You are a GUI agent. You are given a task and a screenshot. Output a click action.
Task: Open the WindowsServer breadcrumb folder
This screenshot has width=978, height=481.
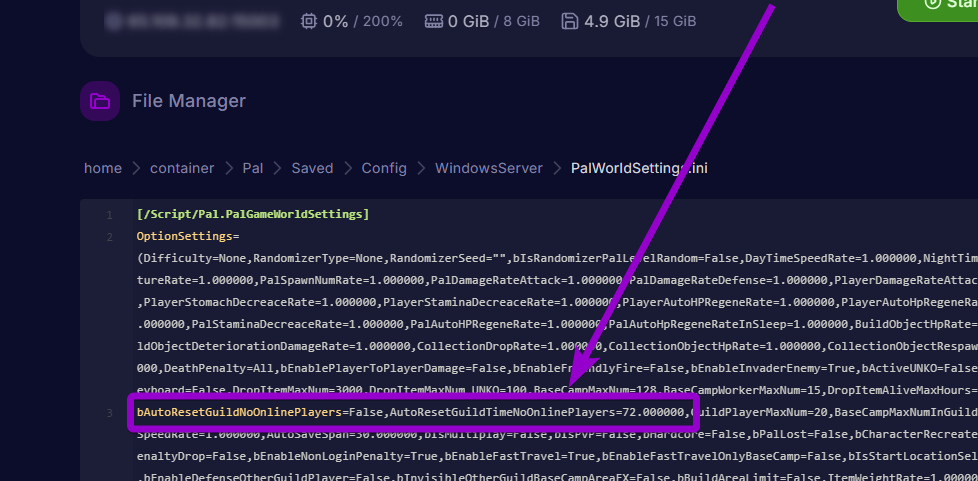pos(489,168)
